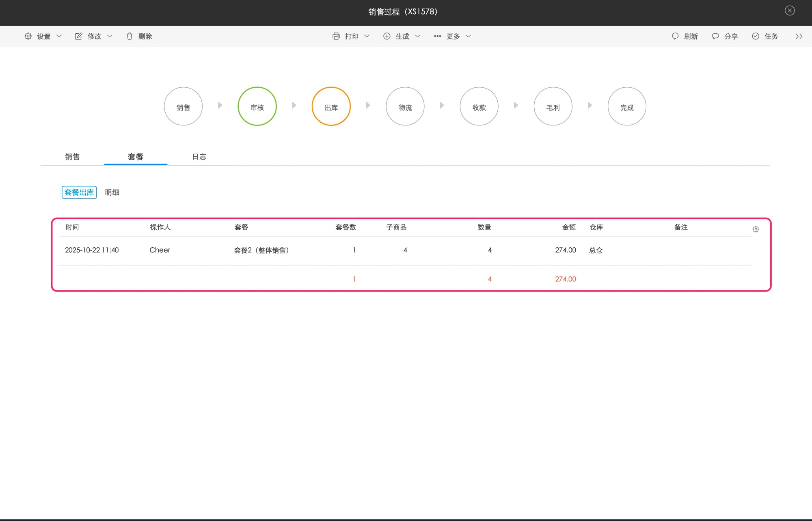Viewport: 812px width, 521px height.
Task: Click the refresh icon
Action: point(675,36)
